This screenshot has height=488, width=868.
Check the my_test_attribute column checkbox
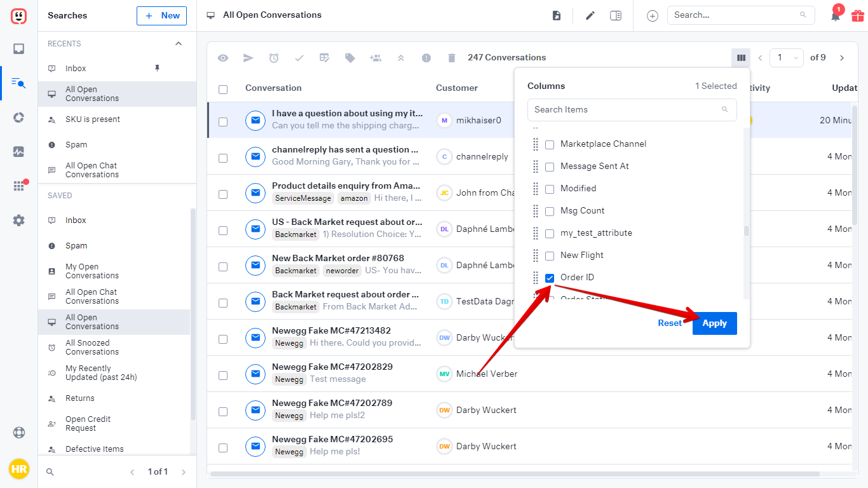(x=550, y=234)
